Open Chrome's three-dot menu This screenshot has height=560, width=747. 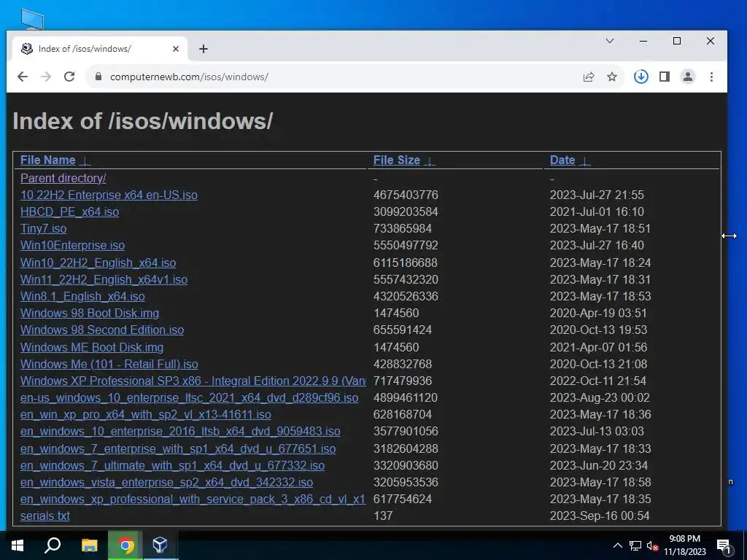click(x=711, y=77)
